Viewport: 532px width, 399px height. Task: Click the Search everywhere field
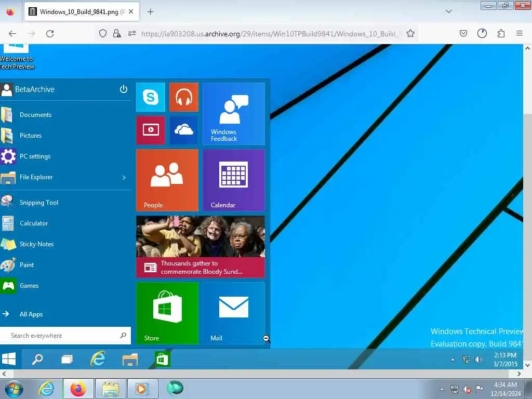(65, 336)
